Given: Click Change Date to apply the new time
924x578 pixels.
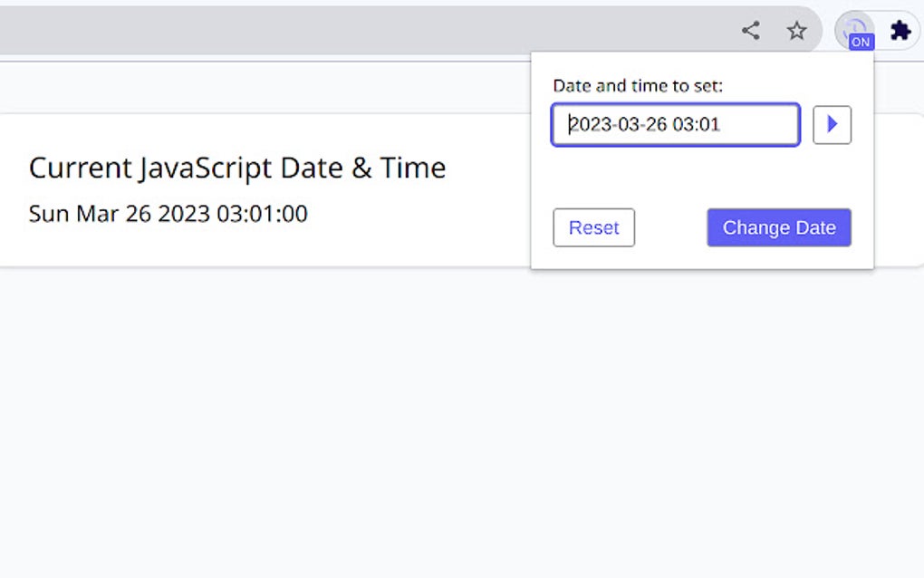Looking at the screenshot, I should coord(778,227).
